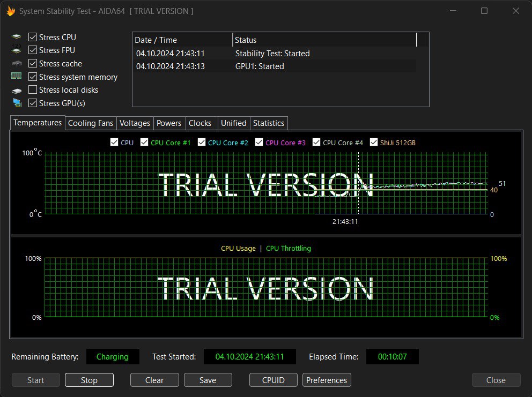Open the Voltages tab
The width and height of the screenshot is (532, 397).
pyautogui.click(x=135, y=123)
